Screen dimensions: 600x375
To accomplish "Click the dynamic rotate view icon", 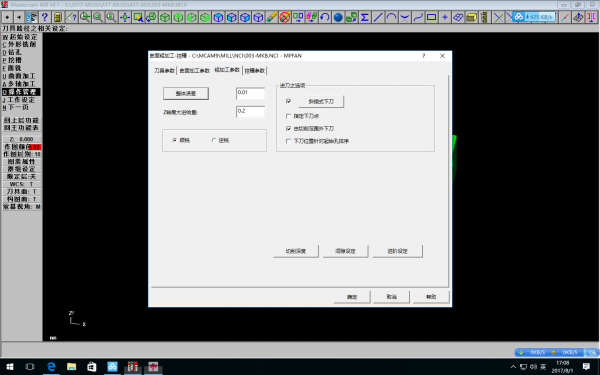I will (152, 17).
